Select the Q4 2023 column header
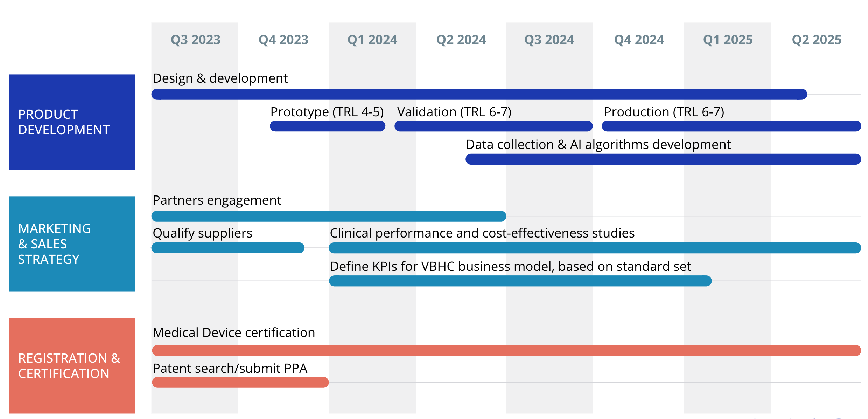The image size is (868, 419). click(283, 40)
